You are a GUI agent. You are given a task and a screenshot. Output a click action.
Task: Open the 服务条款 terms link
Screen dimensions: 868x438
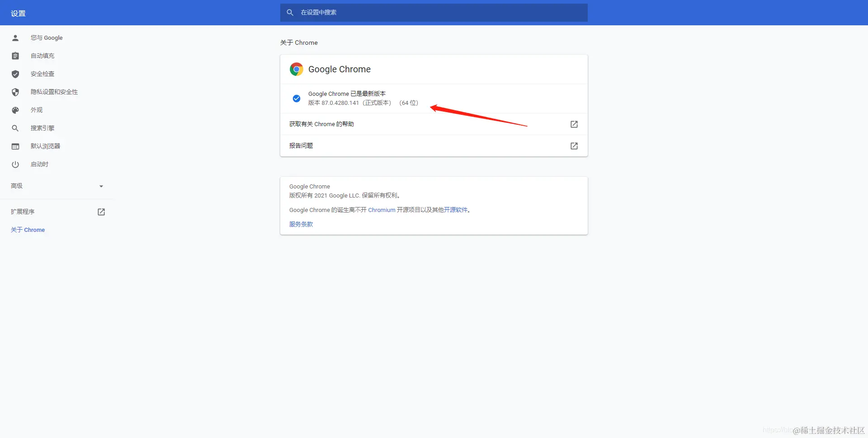click(x=301, y=224)
